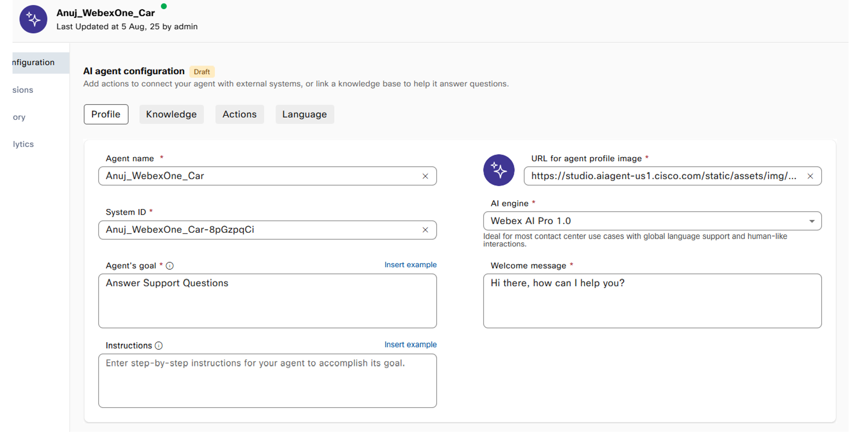Select the Configuration sidebar item

coord(41,63)
